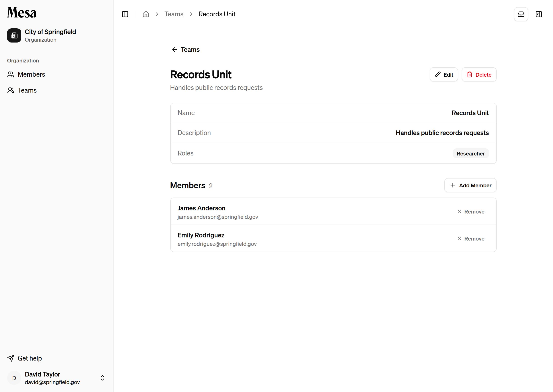This screenshot has height=392, width=553.
Task: Click the Members section heading
Action: point(188,185)
